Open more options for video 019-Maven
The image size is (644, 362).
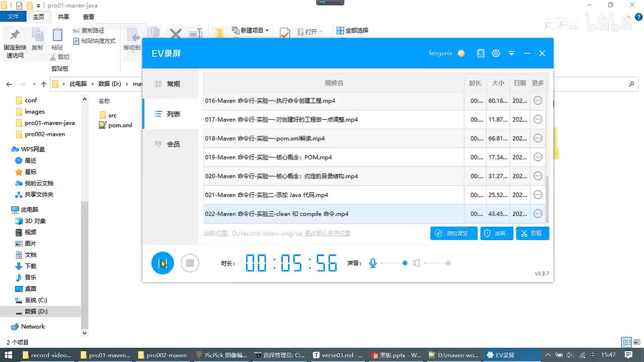click(538, 157)
